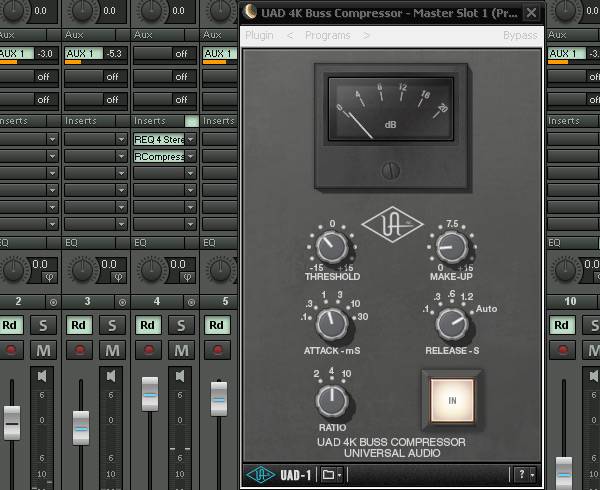Open the REQ 4 Stereo insert dropdown

(191, 139)
